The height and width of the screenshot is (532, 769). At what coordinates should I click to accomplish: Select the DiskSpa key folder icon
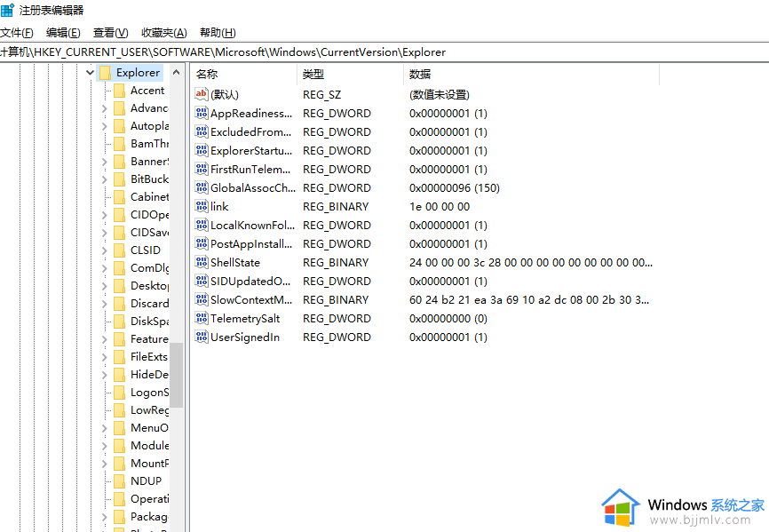click(119, 322)
